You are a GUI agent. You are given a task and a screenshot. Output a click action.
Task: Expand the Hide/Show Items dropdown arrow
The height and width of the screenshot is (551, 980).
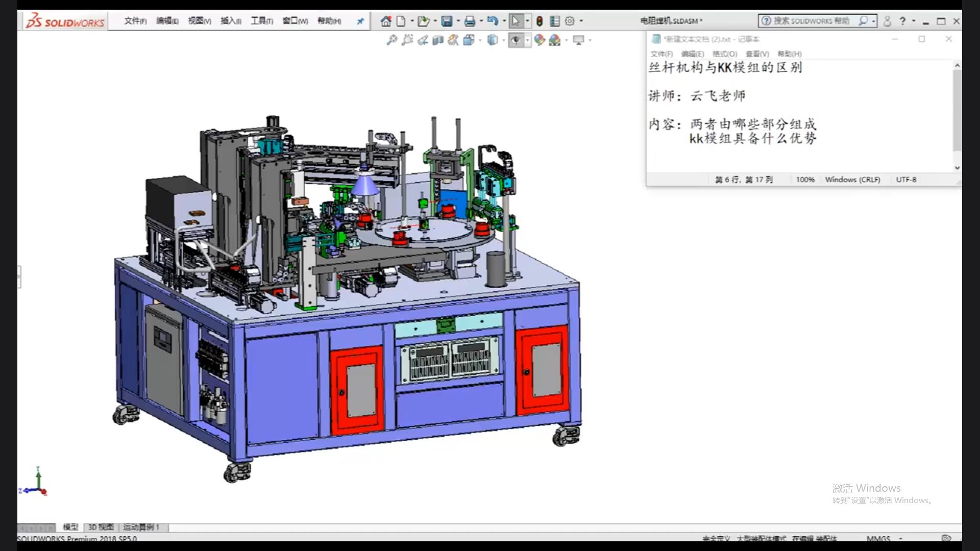click(x=527, y=40)
